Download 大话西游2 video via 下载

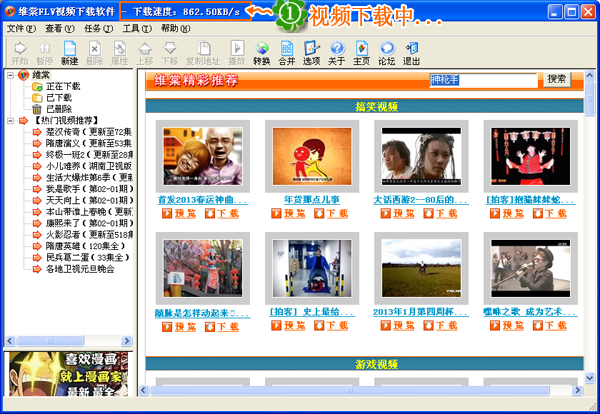click(x=440, y=213)
